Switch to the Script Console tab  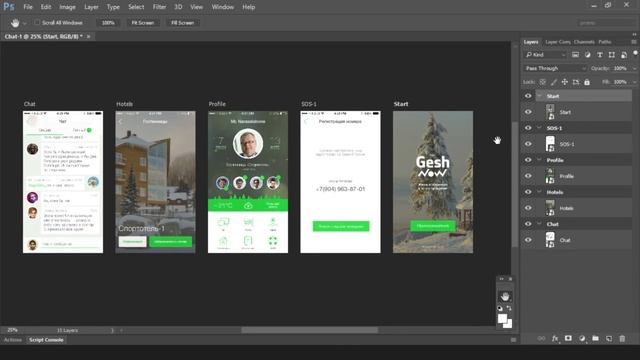point(46,340)
